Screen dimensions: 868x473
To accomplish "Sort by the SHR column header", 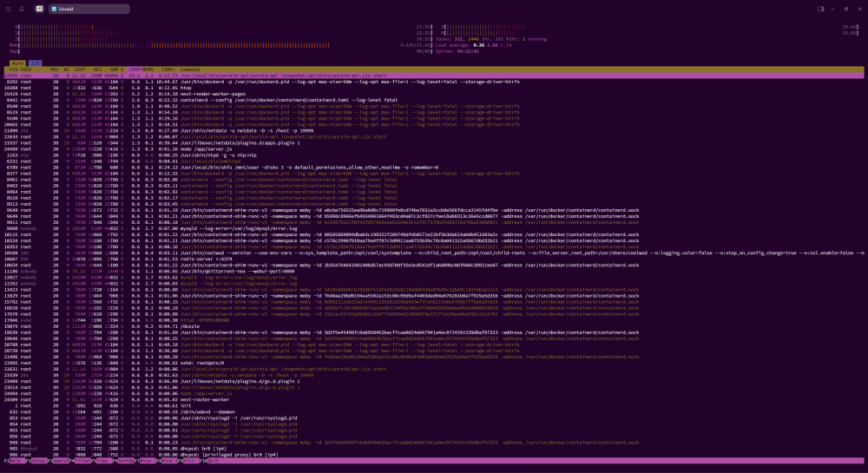I will 114,69.
